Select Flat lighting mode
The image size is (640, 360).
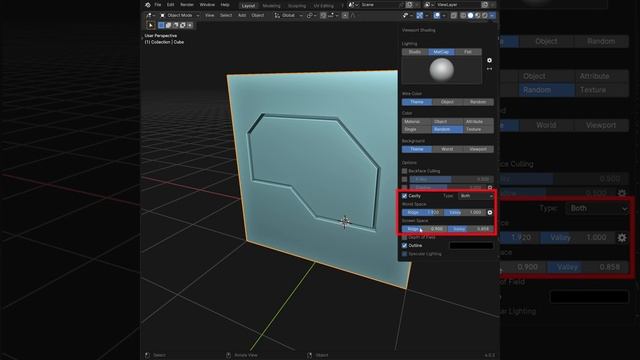(x=468, y=52)
